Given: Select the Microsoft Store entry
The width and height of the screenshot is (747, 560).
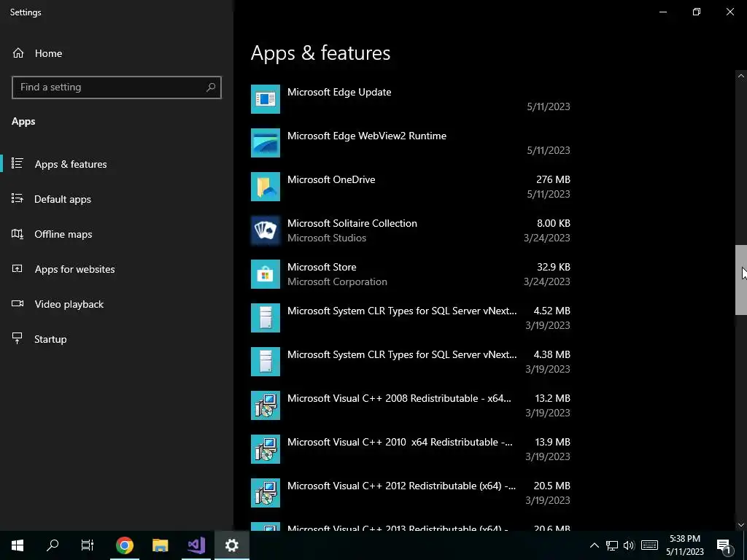Looking at the screenshot, I should click(411, 274).
